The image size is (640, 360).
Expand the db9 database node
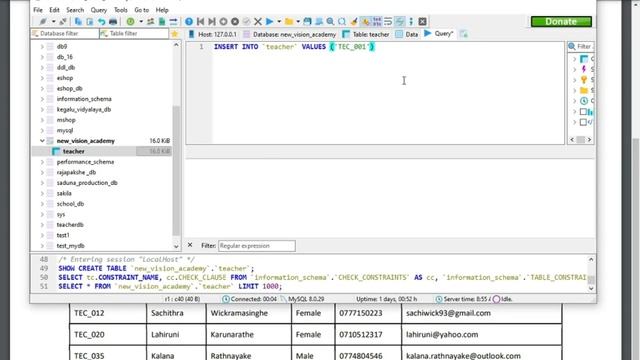(42, 47)
